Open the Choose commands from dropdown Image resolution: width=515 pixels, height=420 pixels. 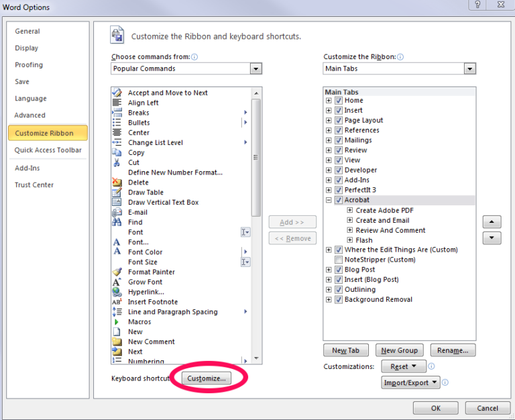coord(255,68)
